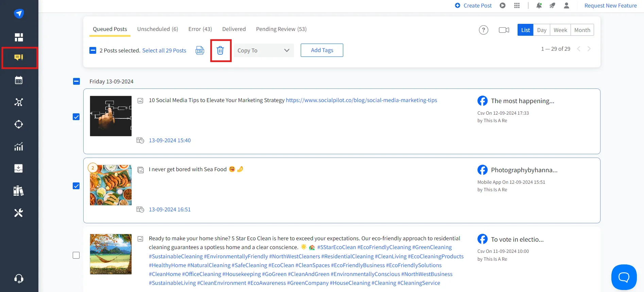This screenshot has height=292, width=644.
Task: Open the sea food platter thumbnail
Action: 111,185
